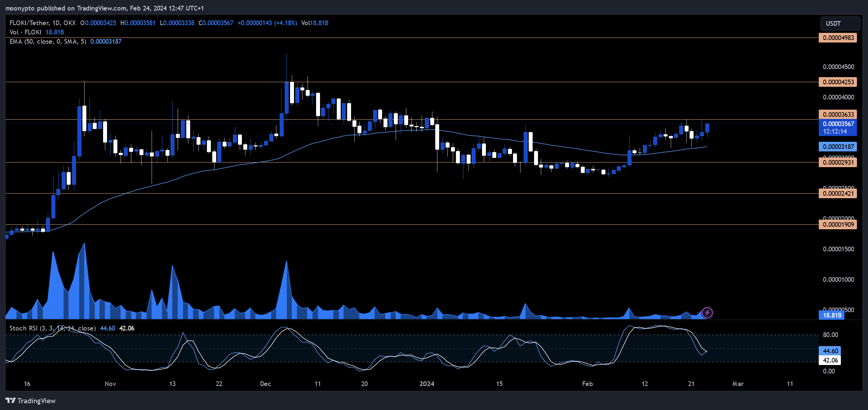Click the TradingView logo at bottom
Screen dimensions: 868x410
[x=31, y=401]
